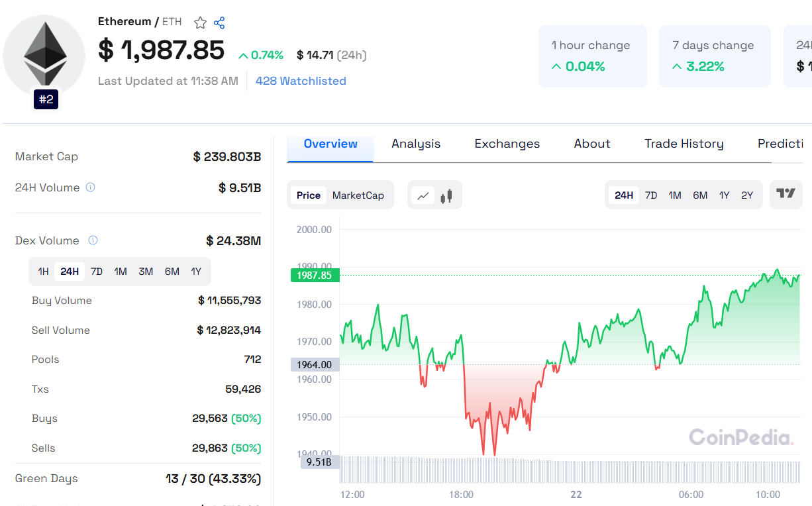Switch chart to candlestick view icon
The height and width of the screenshot is (506, 812).
tap(446, 195)
